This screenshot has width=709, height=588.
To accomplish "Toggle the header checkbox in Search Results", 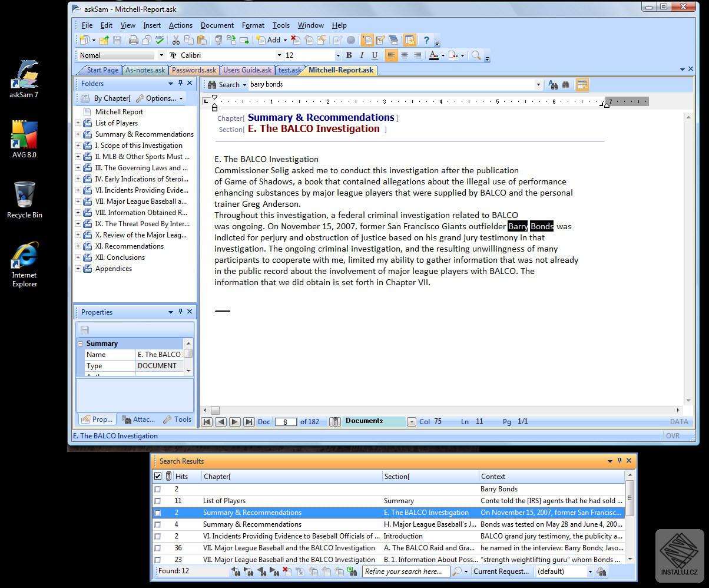I will click(158, 476).
